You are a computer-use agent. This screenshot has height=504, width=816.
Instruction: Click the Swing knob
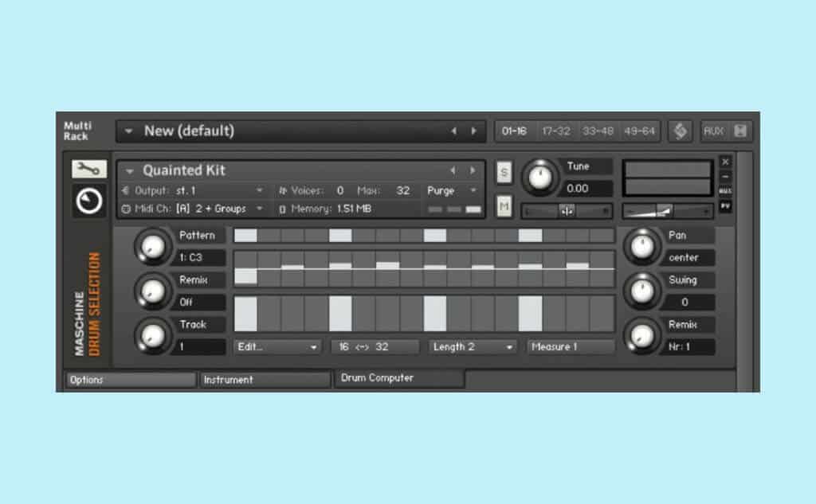(642, 291)
